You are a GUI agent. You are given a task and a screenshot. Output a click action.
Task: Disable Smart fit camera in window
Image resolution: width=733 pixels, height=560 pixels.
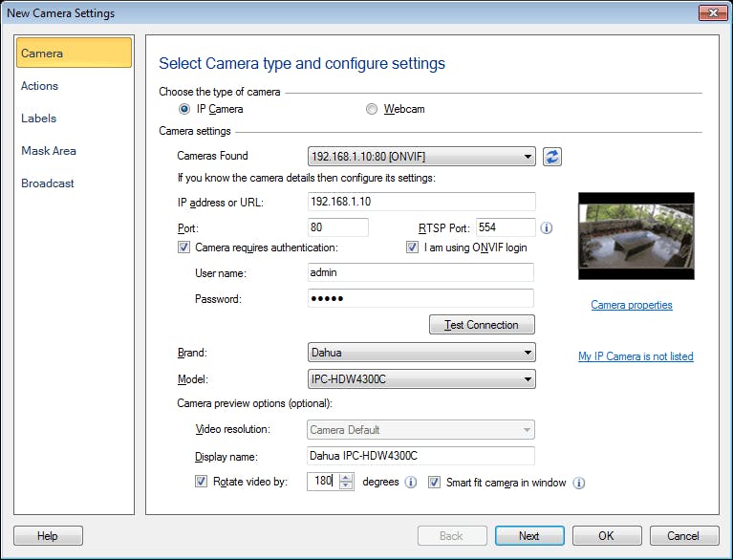click(435, 482)
